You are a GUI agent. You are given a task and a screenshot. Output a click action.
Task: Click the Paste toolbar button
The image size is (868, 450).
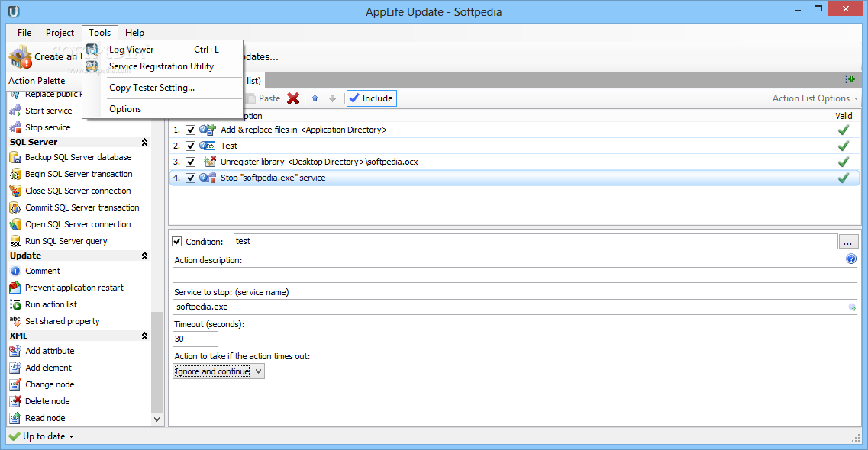[264, 98]
